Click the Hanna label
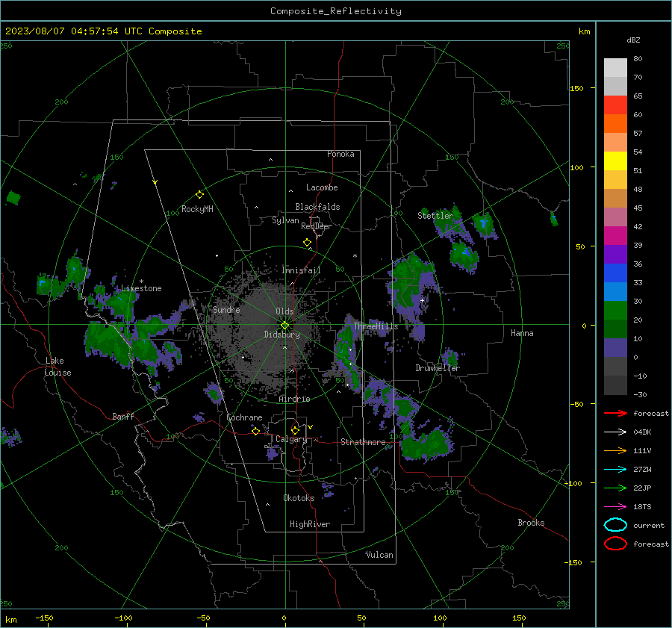Viewport: 672px width, 628px height. point(522,333)
